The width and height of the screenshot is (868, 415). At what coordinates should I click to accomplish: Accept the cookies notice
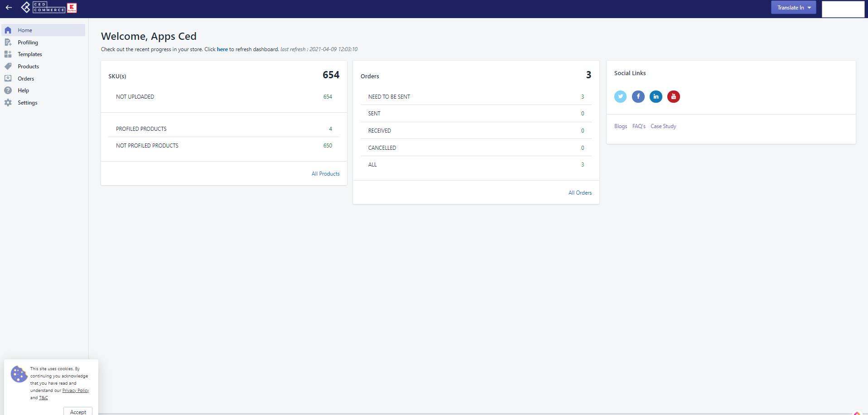(77, 411)
